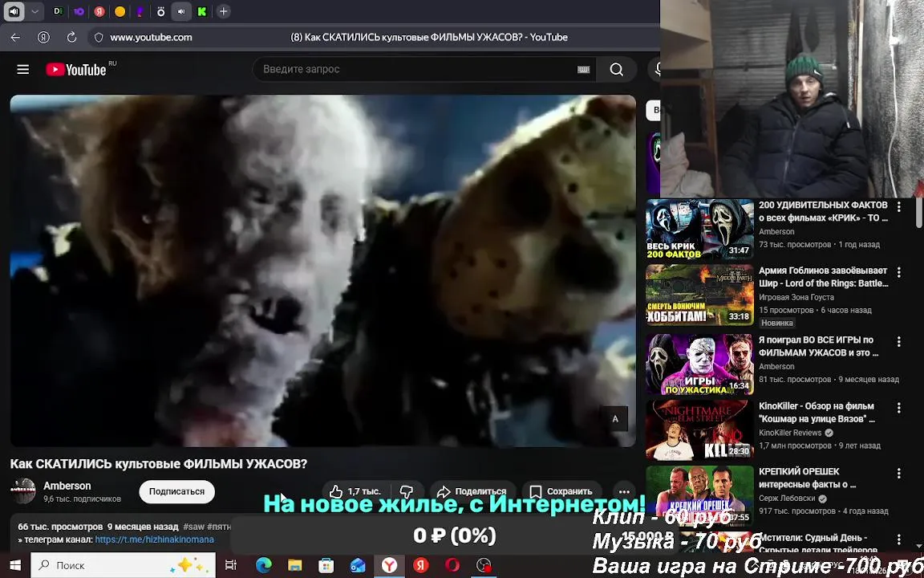Open options for '200 УДИВИТЕЛЬНЫХ ФАКТОВ' video

pyautogui.click(x=898, y=206)
